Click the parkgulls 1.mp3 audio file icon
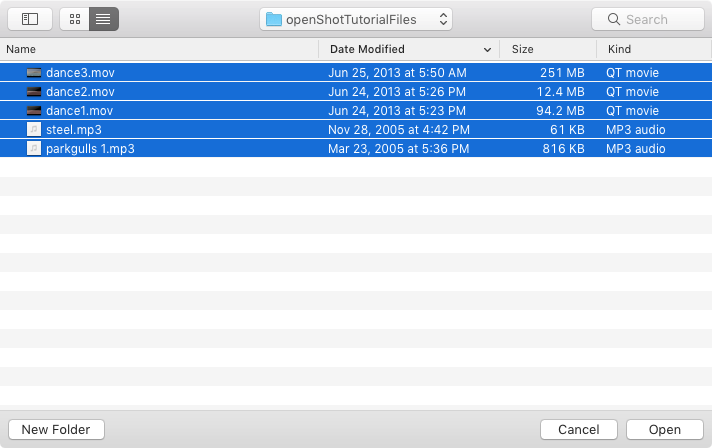Image resolution: width=712 pixels, height=448 pixels. pyautogui.click(x=34, y=148)
